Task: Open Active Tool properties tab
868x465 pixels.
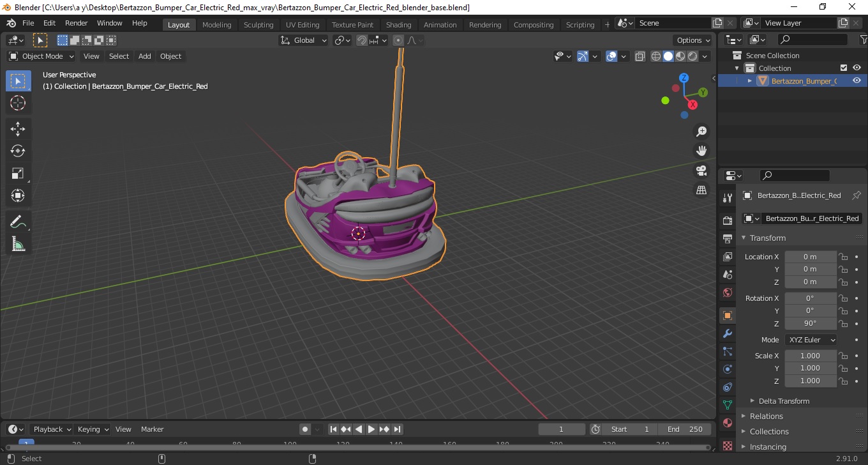Action: pos(727,198)
